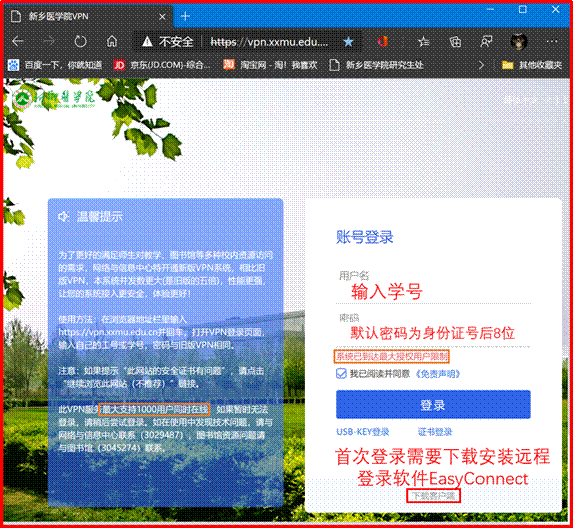The height and width of the screenshot is (528, 573).
Task: Click the 证书登录 link
Action: coord(435,432)
